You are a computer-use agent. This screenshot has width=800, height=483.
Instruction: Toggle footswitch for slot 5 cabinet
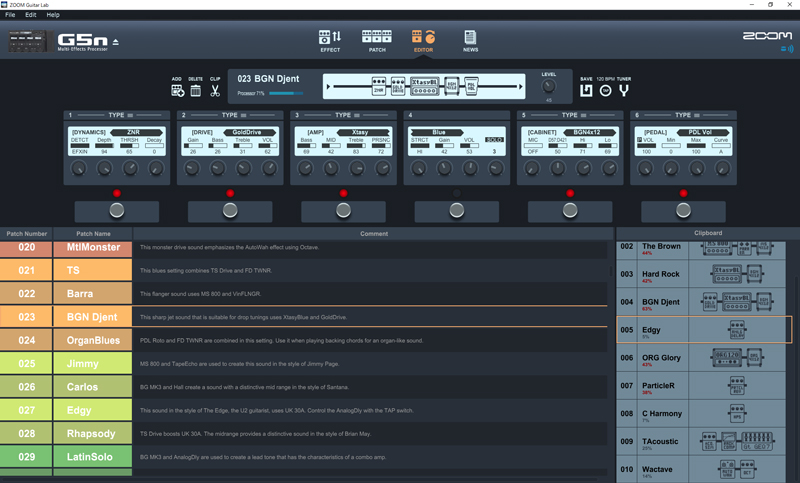coord(570,210)
